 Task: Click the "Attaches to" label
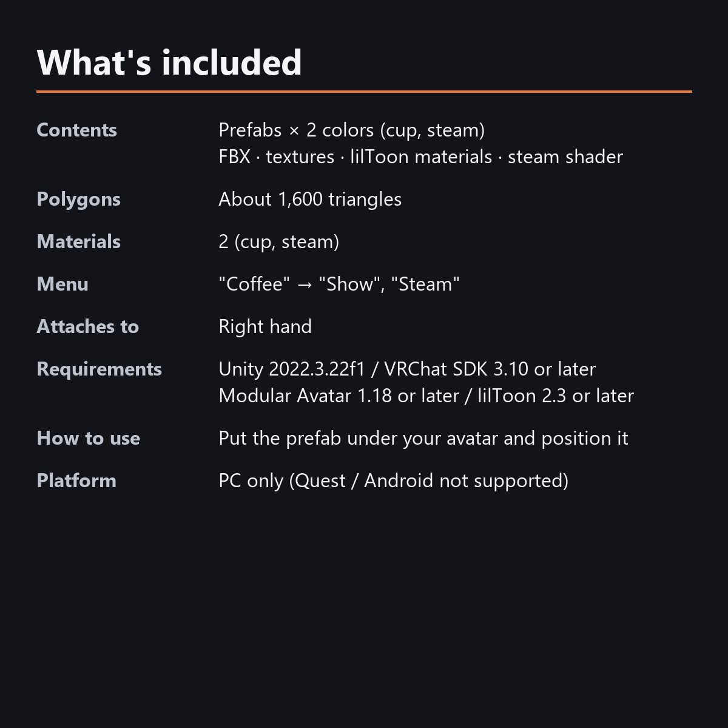(88, 326)
